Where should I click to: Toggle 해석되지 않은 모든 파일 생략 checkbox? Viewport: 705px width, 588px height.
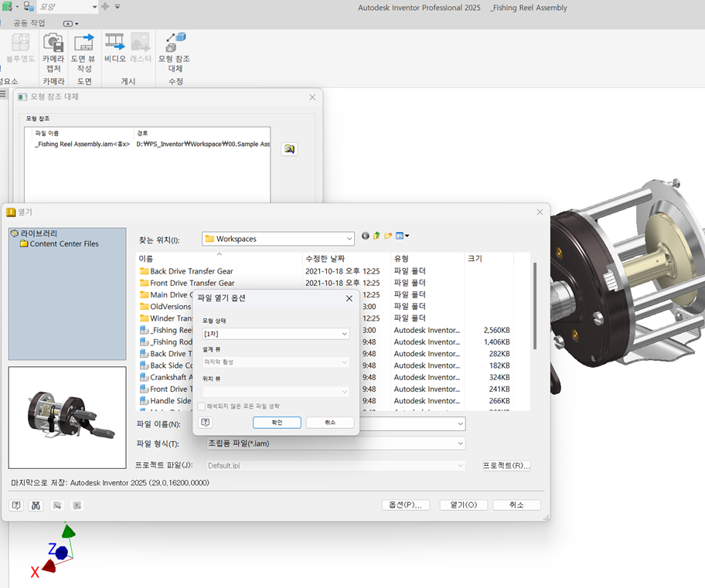click(202, 406)
